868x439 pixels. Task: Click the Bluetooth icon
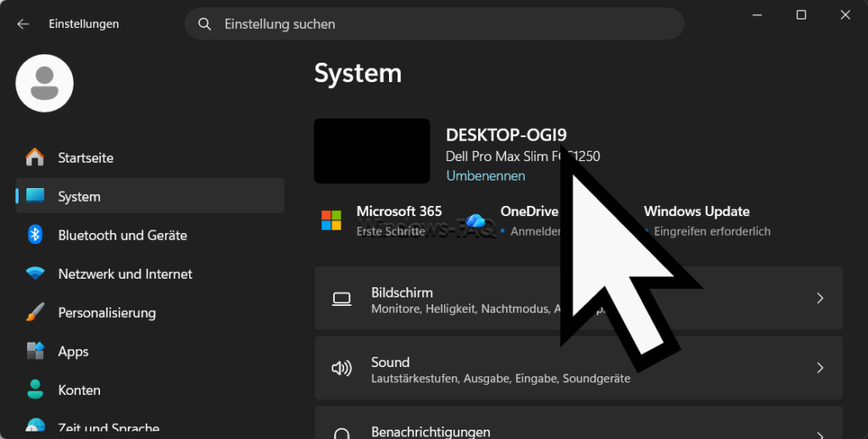pyautogui.click(x=35, y=235)
